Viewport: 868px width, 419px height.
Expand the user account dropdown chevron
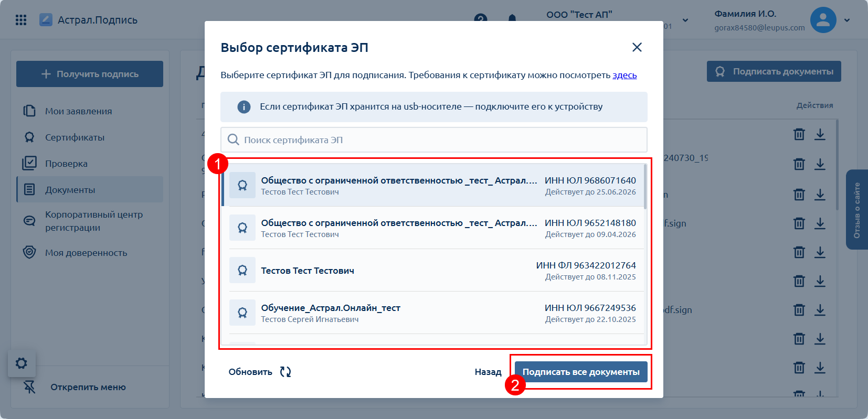(x=847, y=20)
